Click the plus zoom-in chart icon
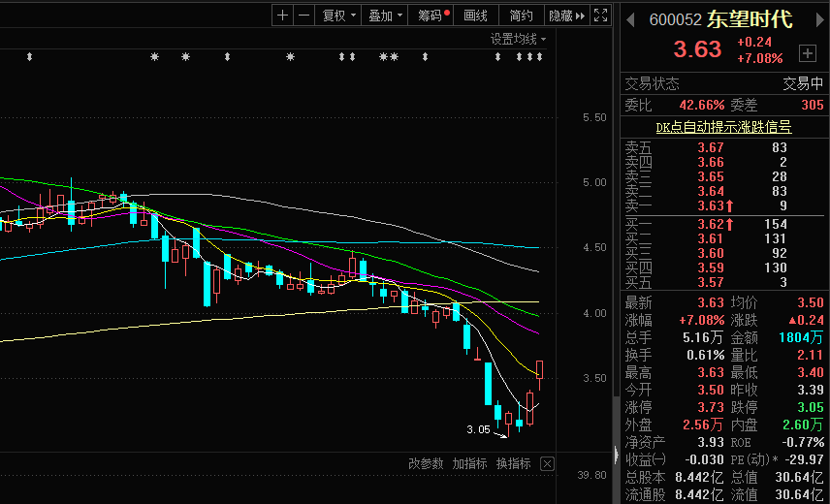830x504 pixels. [282, 16]
